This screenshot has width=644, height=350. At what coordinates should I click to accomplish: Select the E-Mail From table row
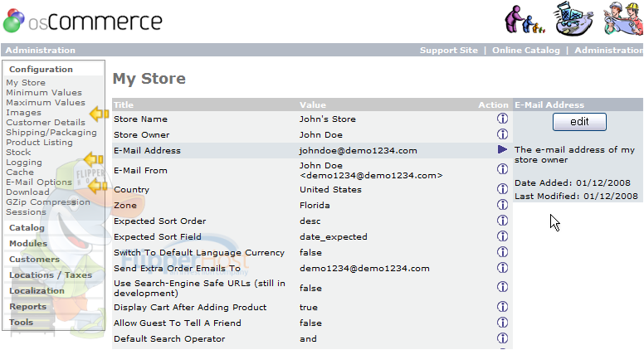(312, 170)
